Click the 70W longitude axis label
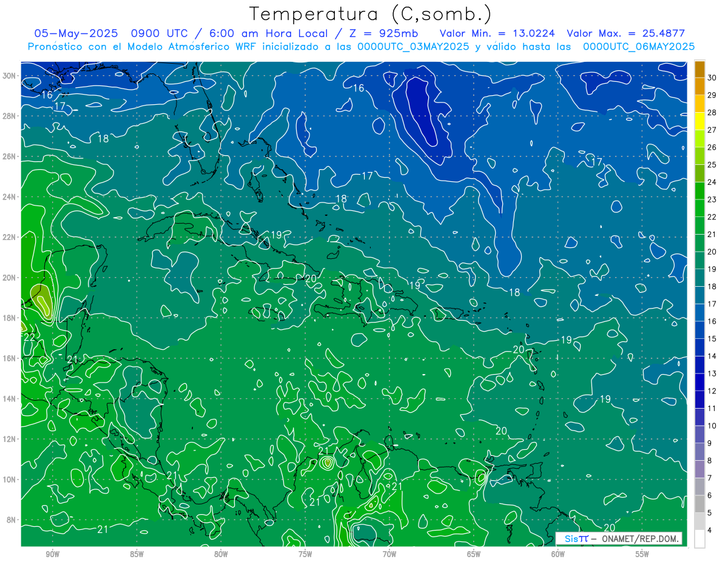The height and width of the screenshot is (562, 728). [389, 555]
